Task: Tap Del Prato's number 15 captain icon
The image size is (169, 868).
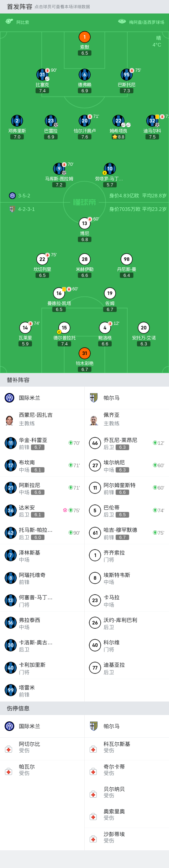Action: (64, 328)
